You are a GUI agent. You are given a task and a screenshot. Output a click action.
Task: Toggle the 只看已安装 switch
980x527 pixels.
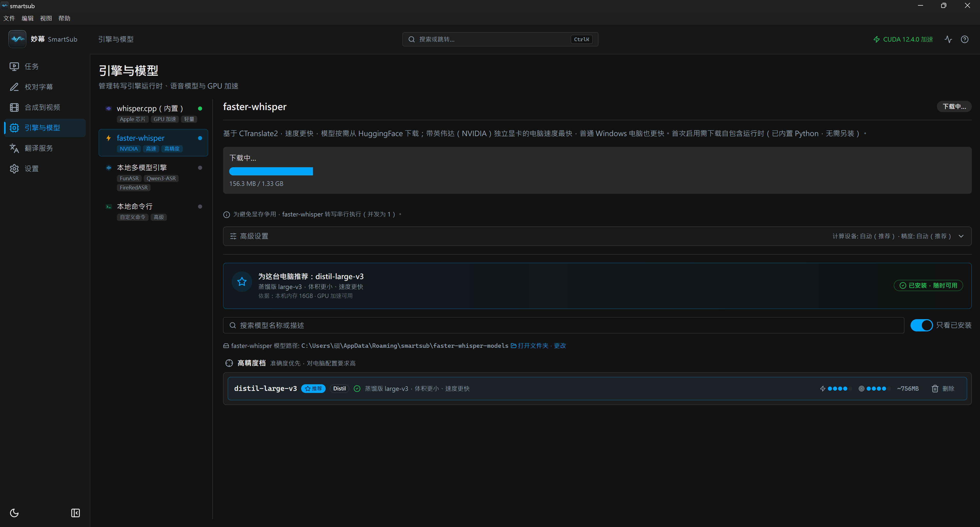point(921,325)
